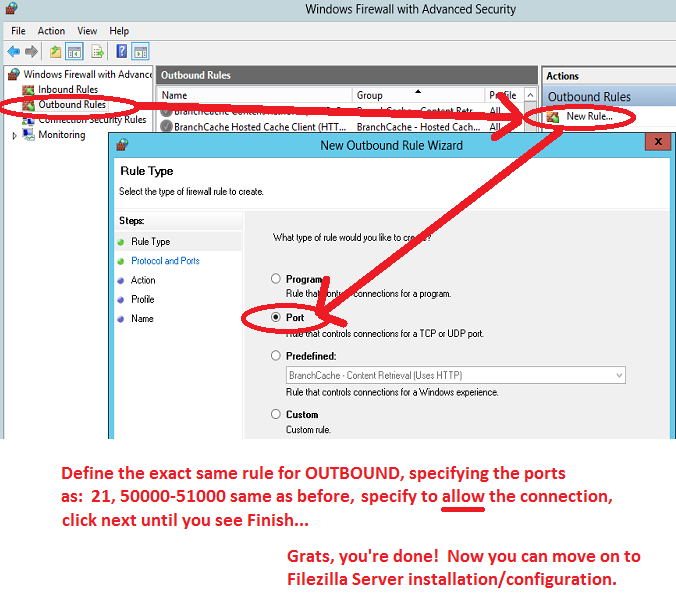Select Monitoring in the console tree
676x601 pixels.
pyautogui.click(x=62, y=135)
